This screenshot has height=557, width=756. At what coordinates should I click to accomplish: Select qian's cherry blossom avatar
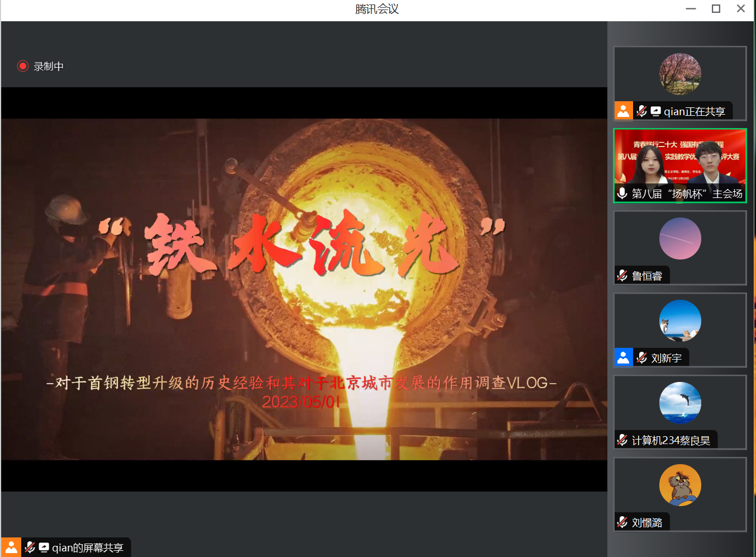[679, 74]
